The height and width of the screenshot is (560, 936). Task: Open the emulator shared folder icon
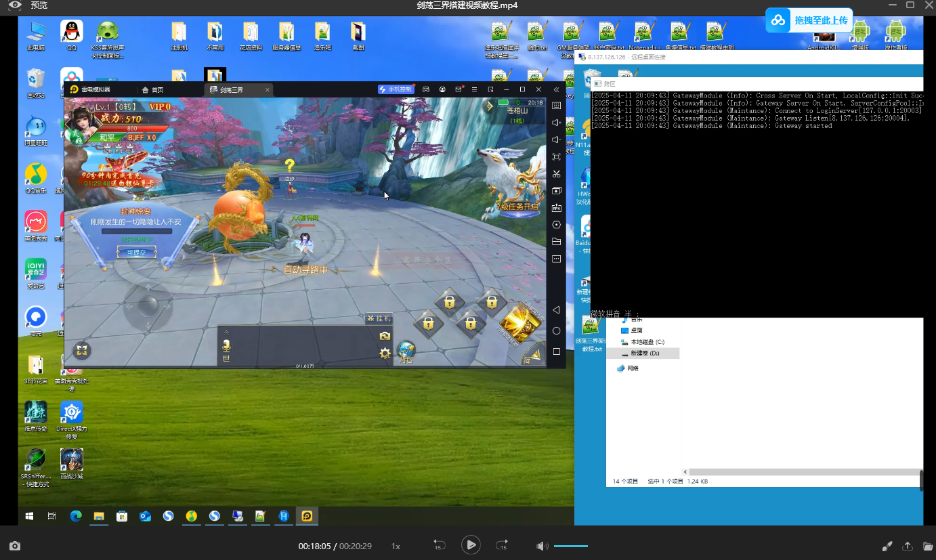pos(556,242)
